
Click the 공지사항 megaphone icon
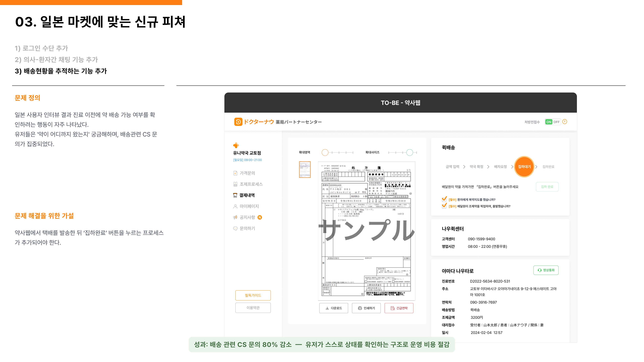click(235, 217)
